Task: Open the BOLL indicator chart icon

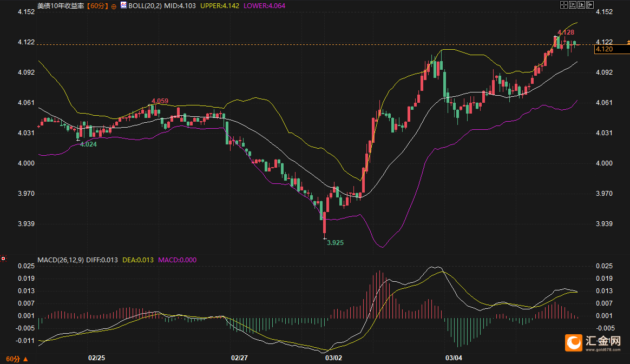Action: (x=123, y=5)
